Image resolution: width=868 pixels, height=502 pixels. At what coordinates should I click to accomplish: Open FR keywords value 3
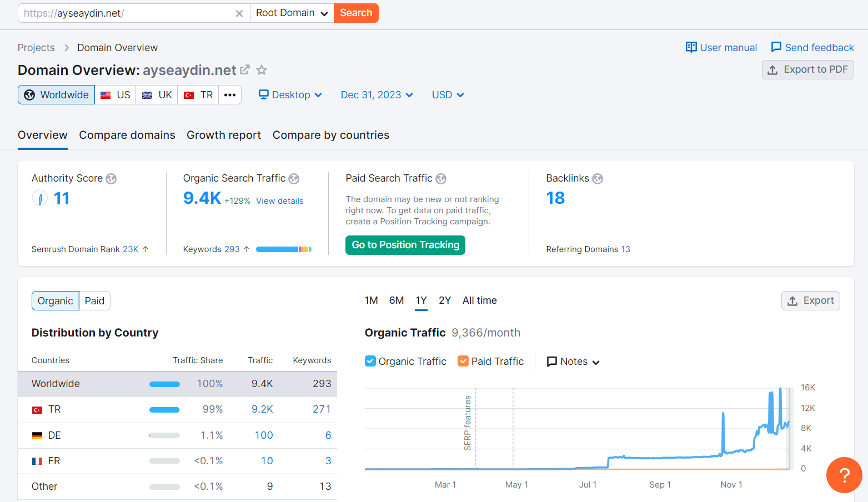coord(328,461)
